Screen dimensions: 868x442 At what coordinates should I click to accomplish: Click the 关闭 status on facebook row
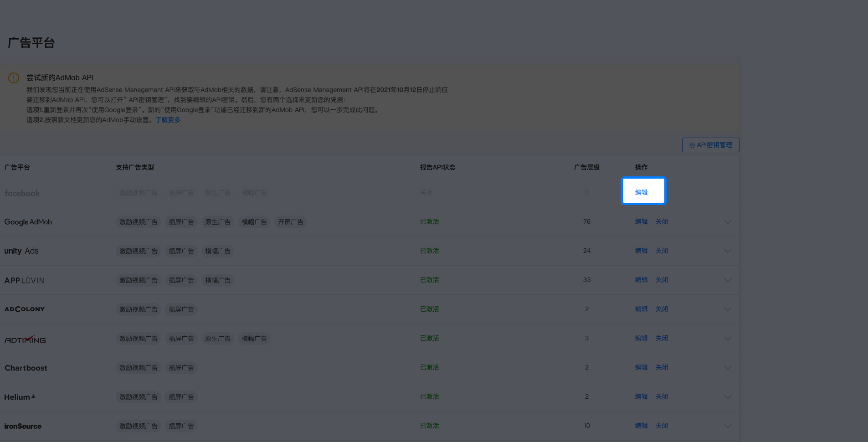point(426,192)
